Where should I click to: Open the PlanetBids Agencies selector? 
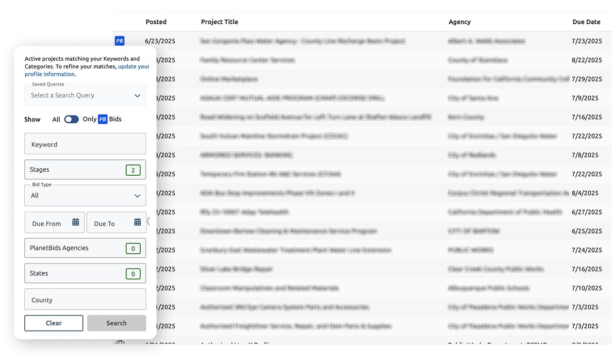click(x=85, y=248)
